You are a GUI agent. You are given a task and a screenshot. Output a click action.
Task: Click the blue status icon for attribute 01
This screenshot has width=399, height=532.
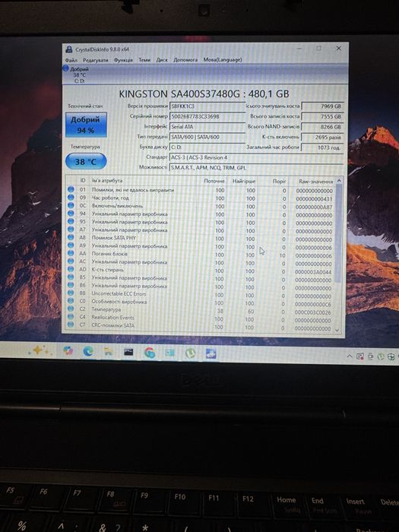(x=71, y=189)
